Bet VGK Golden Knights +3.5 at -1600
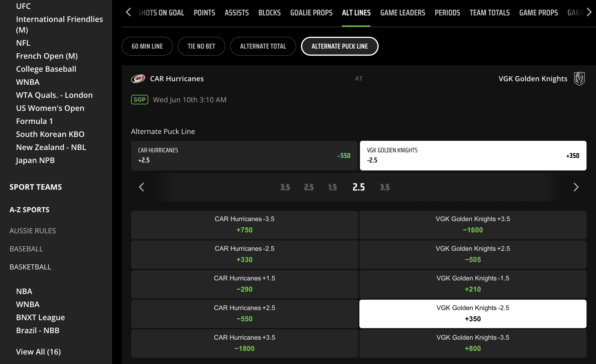The width and height of the screenshot is (596, 364). (473, 225)
